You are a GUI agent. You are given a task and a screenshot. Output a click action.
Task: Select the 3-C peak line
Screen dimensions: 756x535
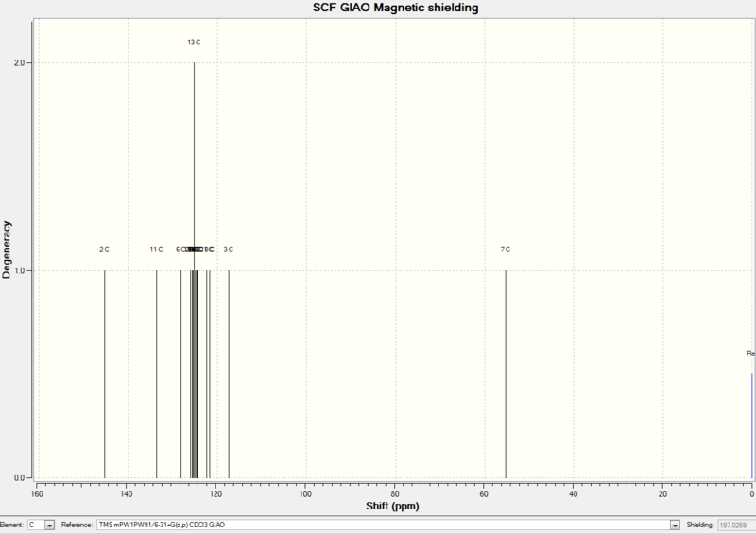[229, 374]
